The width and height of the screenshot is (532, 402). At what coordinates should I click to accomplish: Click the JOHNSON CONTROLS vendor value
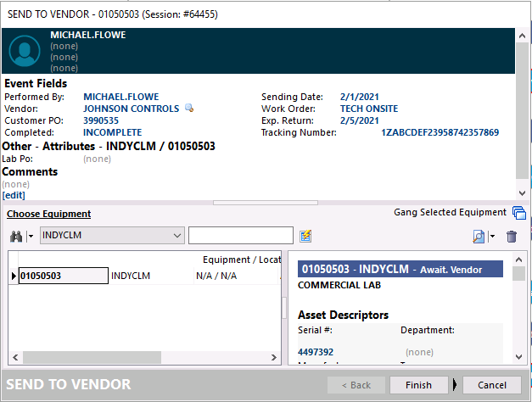131,109
